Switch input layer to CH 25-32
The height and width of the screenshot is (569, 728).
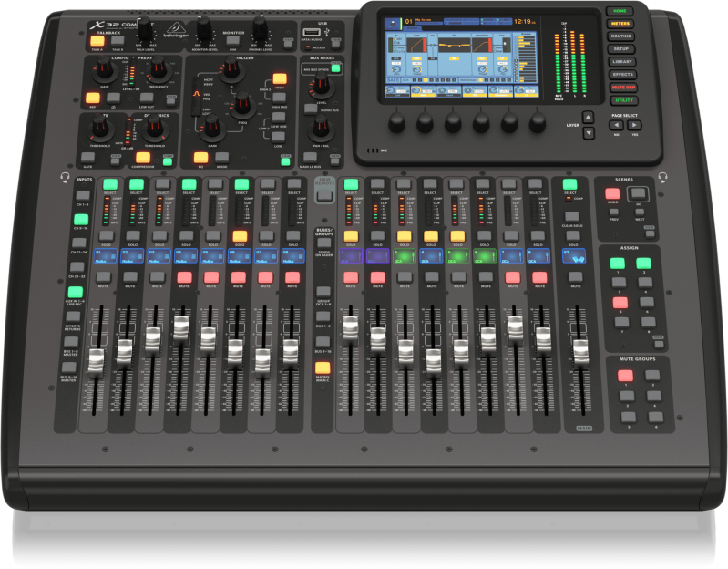click(x=77, y=267)
